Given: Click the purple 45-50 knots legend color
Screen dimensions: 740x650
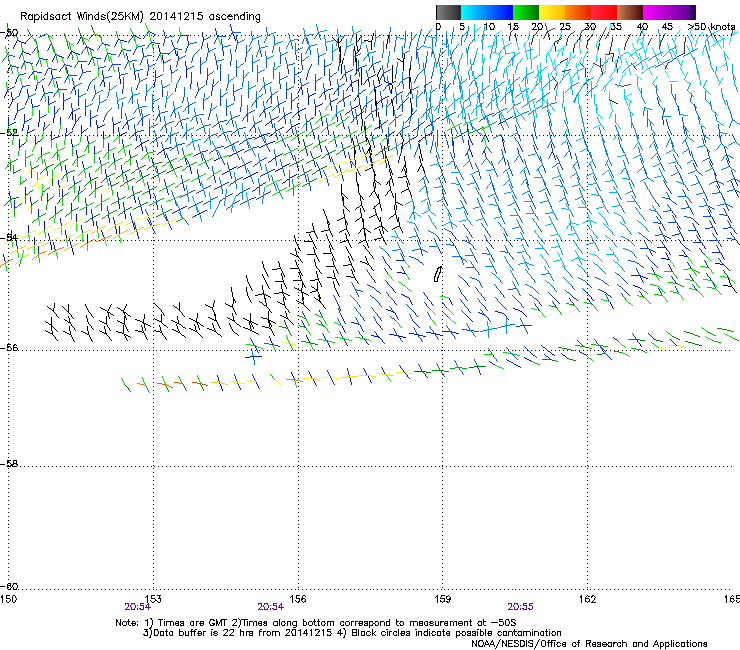Looking at the screenshot, I should [682, 12].
